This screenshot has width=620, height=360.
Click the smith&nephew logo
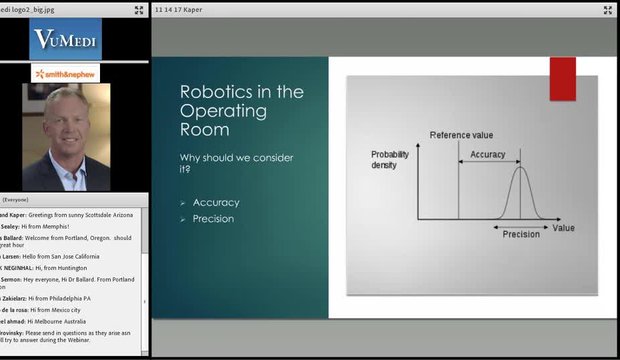coord(65,74)
